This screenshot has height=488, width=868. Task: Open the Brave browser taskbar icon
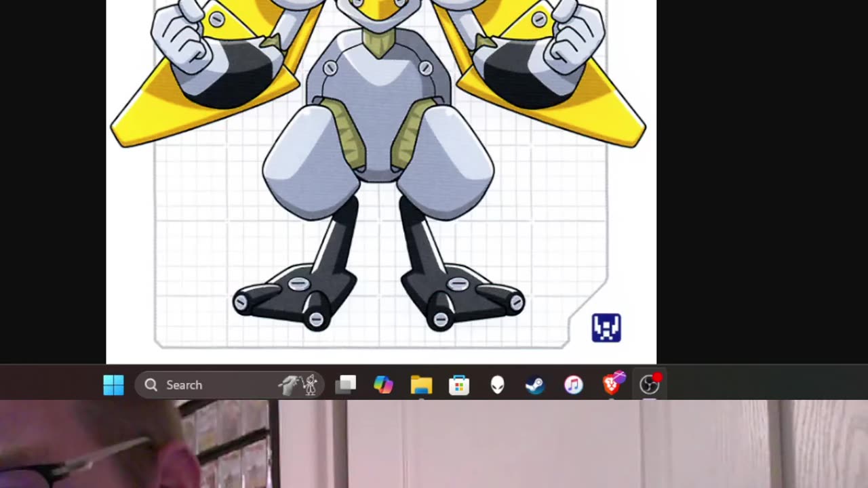pos(613,384)
